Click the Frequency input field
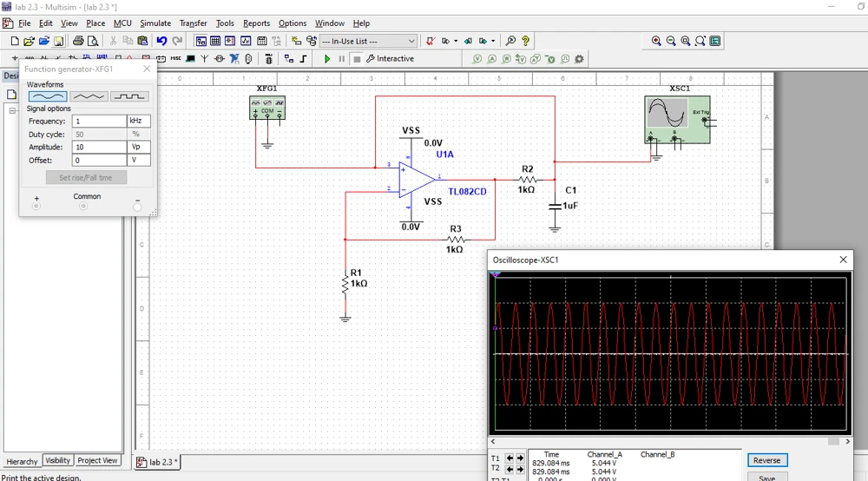 99,121
